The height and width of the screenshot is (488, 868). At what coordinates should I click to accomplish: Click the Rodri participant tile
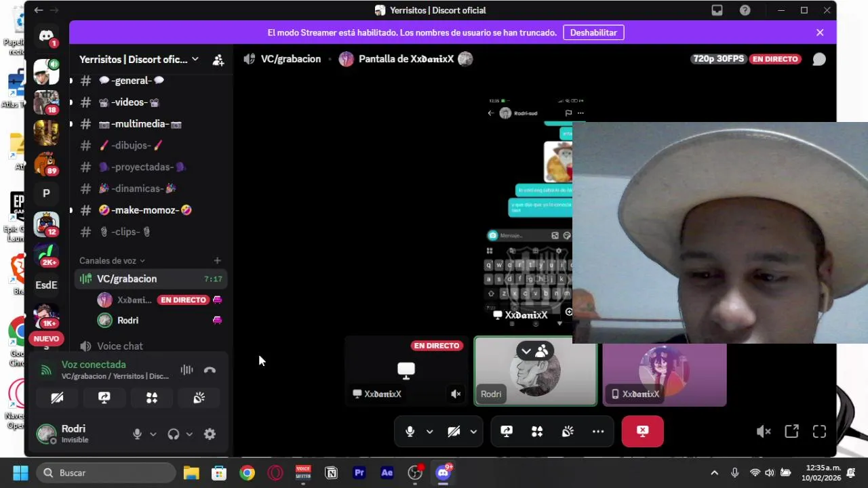[x=535, y=371]
